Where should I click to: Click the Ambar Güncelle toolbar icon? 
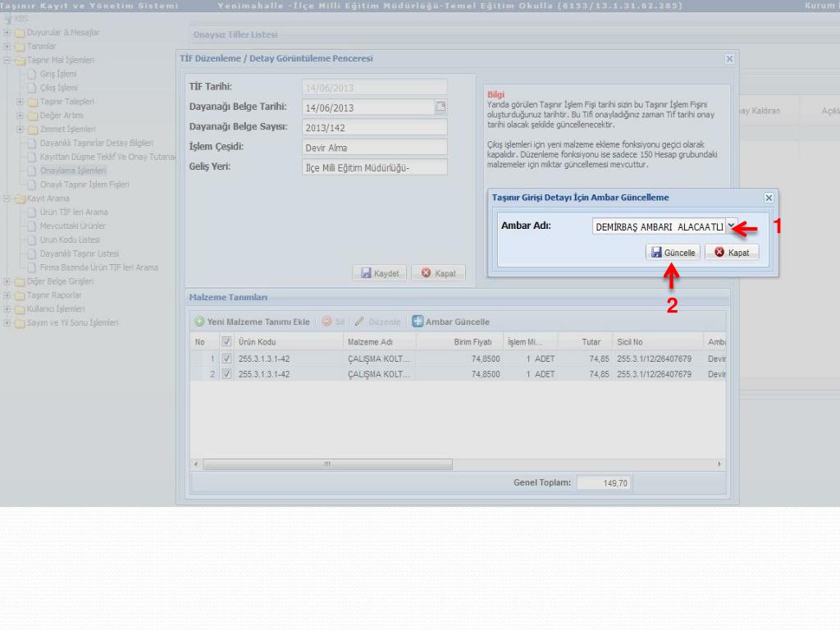pyautogui.click(x=418, y=322)
